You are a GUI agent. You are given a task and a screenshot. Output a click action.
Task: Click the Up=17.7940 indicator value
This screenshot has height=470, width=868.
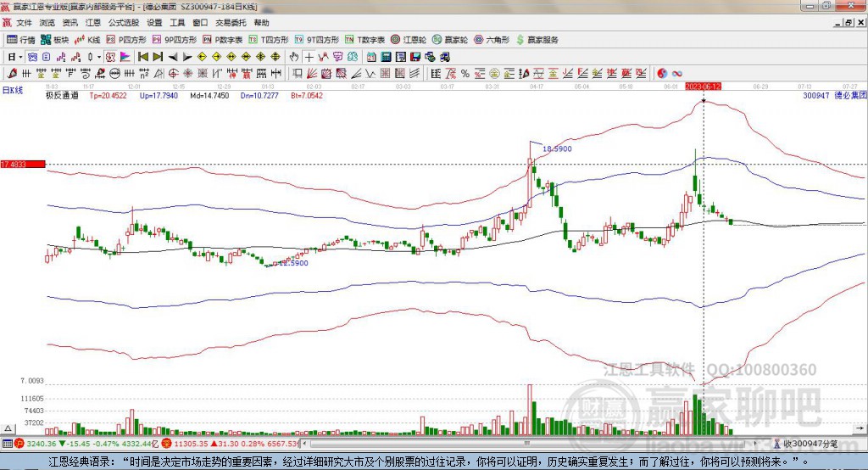click(x=159, y=95)
